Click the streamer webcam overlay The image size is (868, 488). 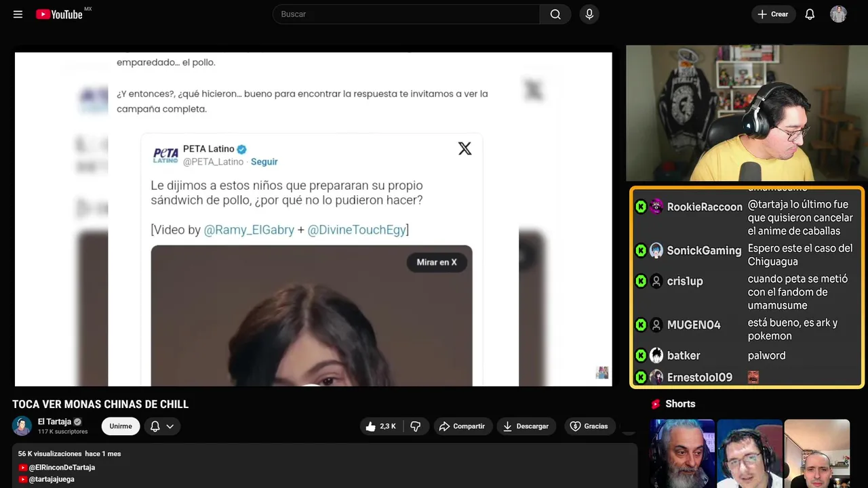[x=747, y=113]
